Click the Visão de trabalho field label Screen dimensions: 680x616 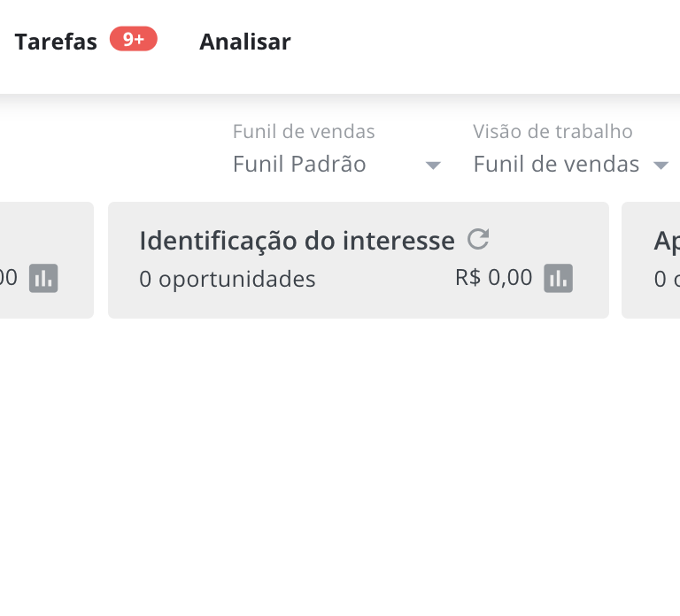coord(552,132)
